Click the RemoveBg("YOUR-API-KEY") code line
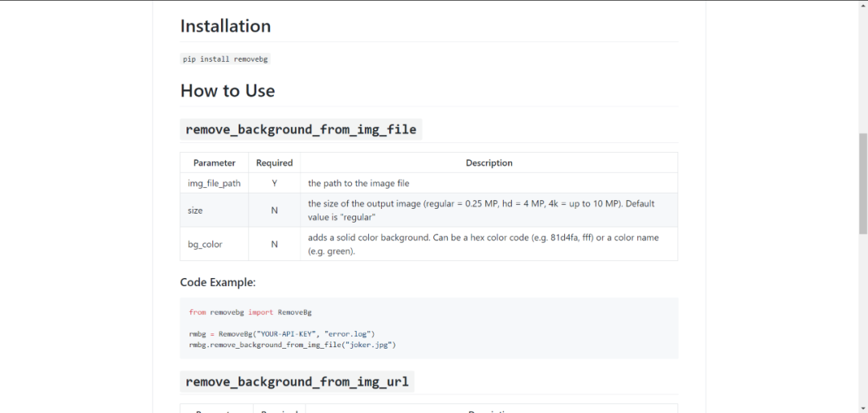 click(282, 333)
